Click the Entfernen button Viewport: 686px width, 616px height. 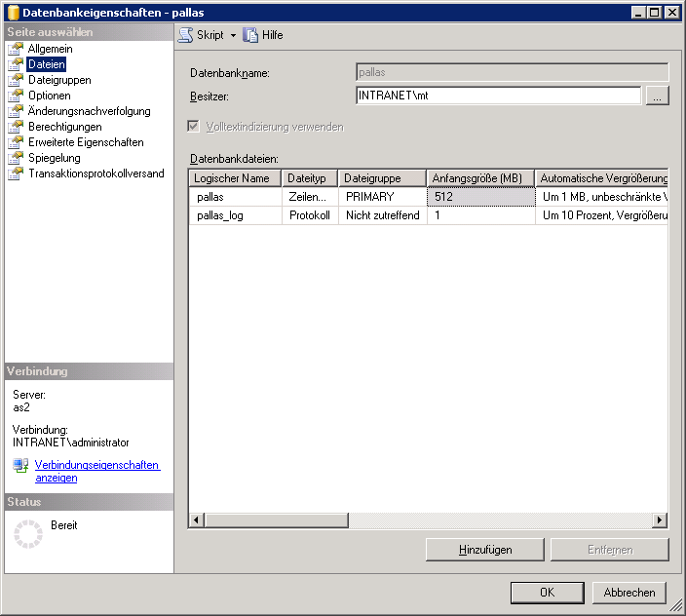tap(610, 550)
